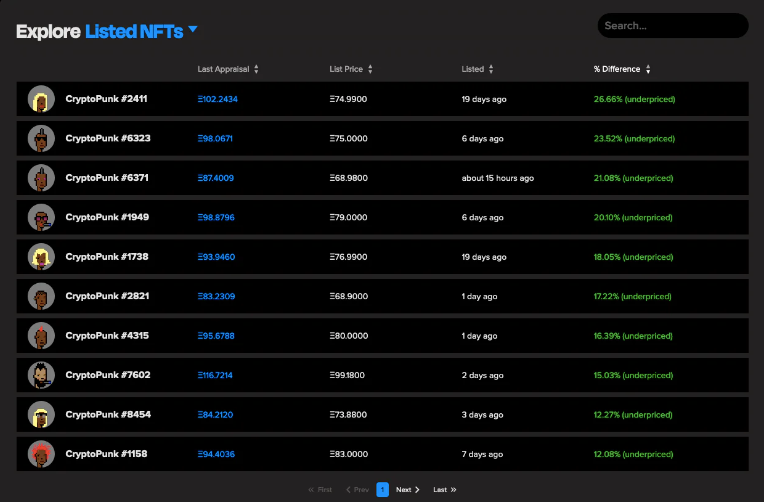Select the CryptoPunk #1738 name
The height and width of the screenshot is (502, 764).
click(107, 257)
